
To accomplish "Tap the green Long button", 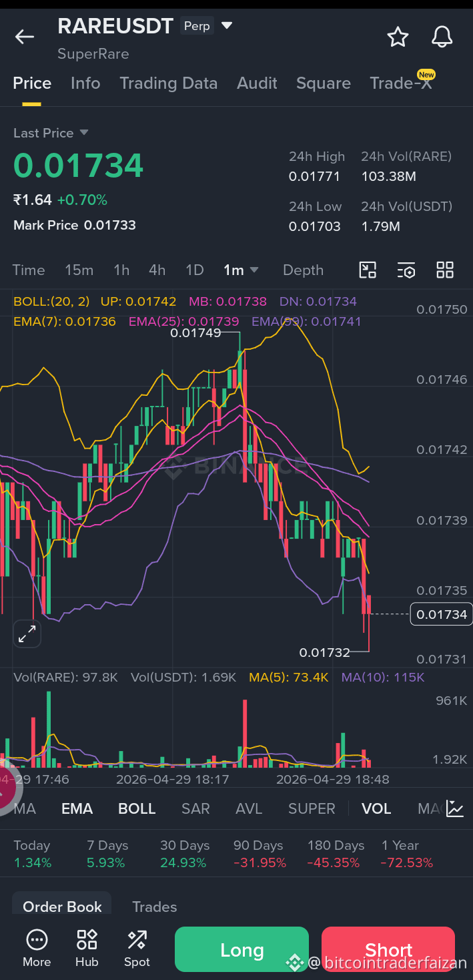I will point(242,949).
